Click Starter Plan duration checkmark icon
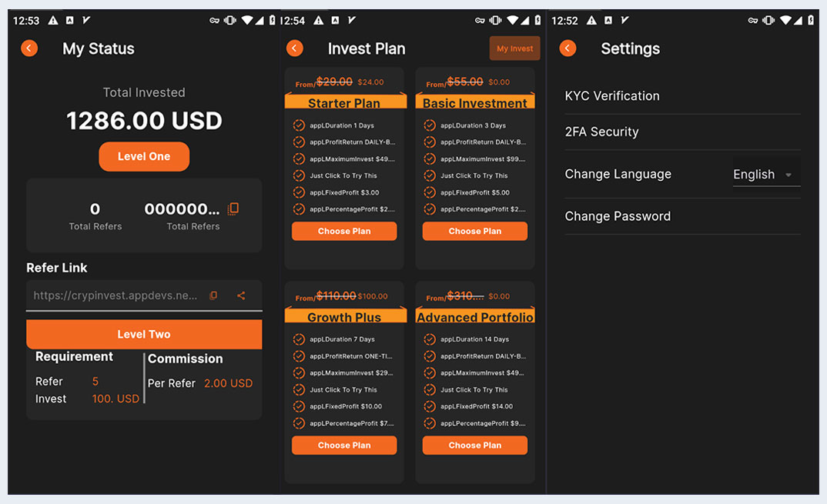This screenshot has width=827, height=504. (300, 125)
